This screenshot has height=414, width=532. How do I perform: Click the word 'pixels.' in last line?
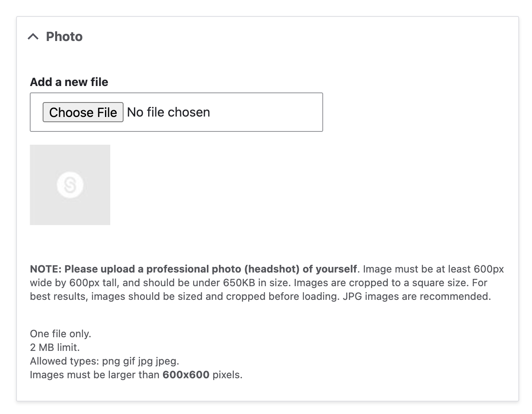pyautogui.click(x=227, y=375)
